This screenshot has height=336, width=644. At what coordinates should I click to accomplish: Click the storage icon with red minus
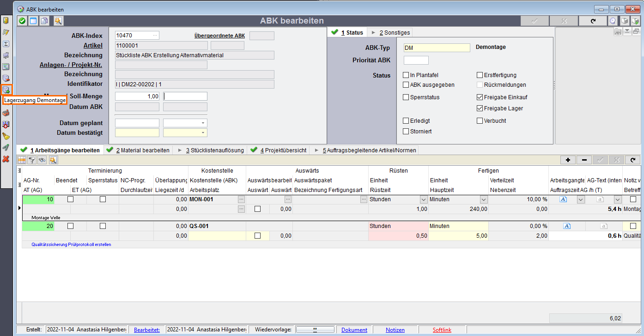click(x=6, y=78)
